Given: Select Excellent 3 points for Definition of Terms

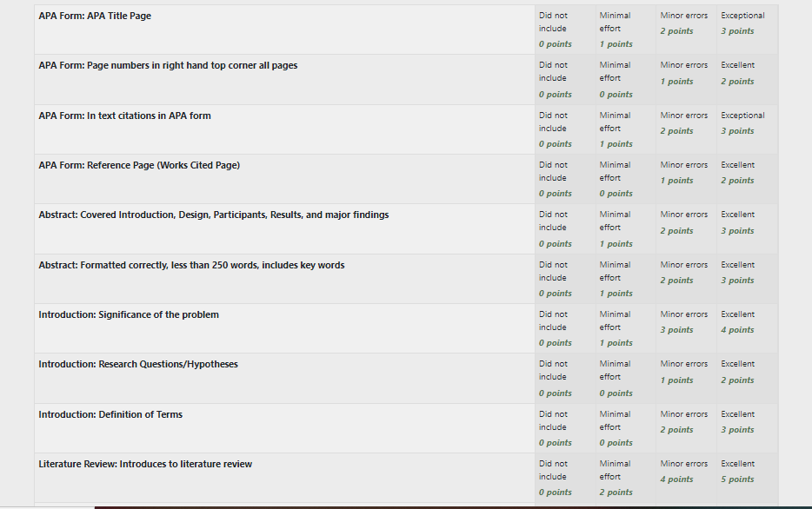Looking at the screenshot, I should tap(748, 428).
